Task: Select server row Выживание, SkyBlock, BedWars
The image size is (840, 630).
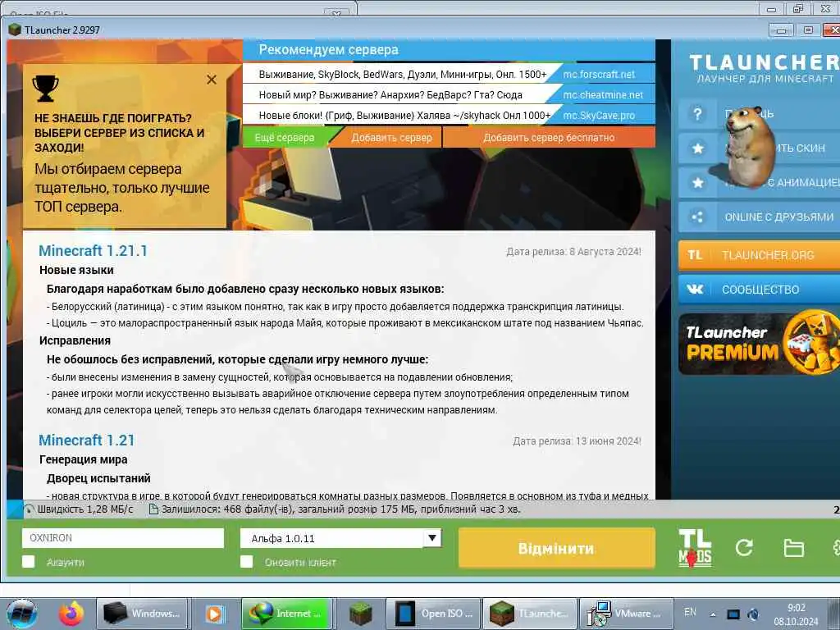Action: click(x=402, y=75)
